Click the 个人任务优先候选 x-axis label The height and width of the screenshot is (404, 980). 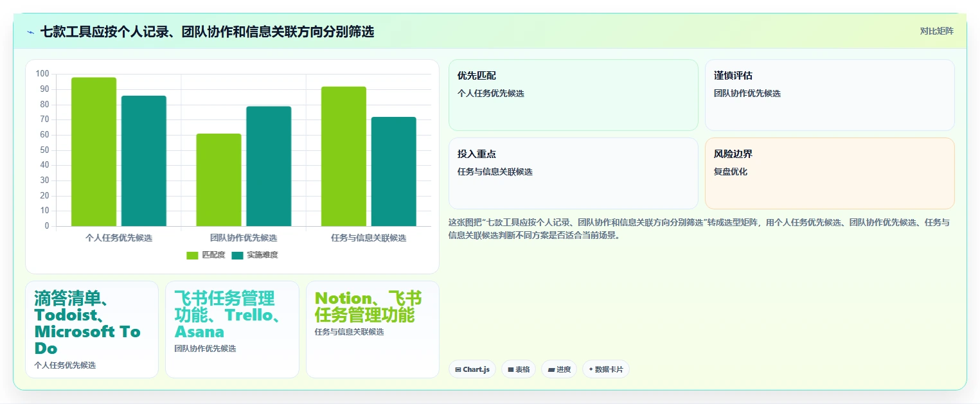coord(119,238)
